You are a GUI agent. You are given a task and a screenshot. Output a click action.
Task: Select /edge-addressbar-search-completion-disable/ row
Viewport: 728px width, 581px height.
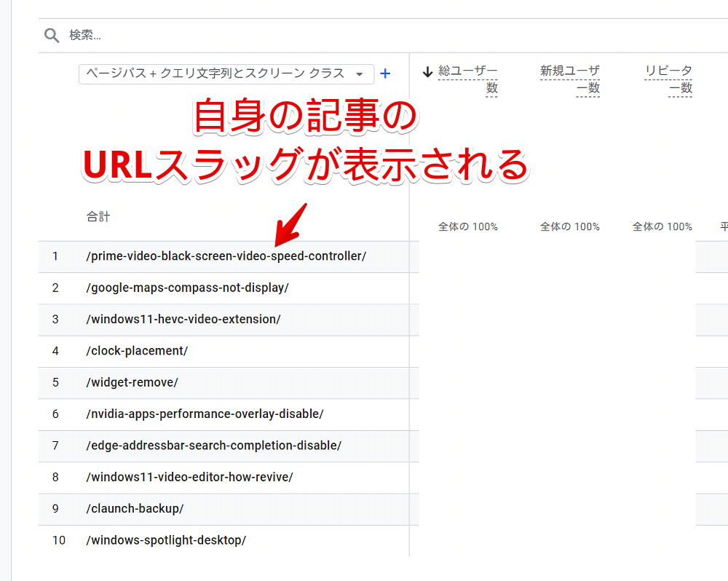pos(229,446)
